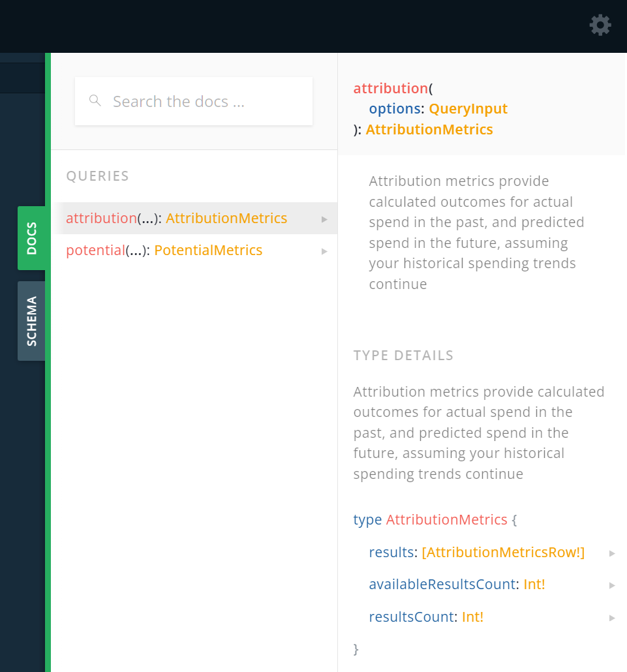Screen dimensions: 627x672
Task: Expand the availableResultsCount field chevron
Action: point(611,585)
